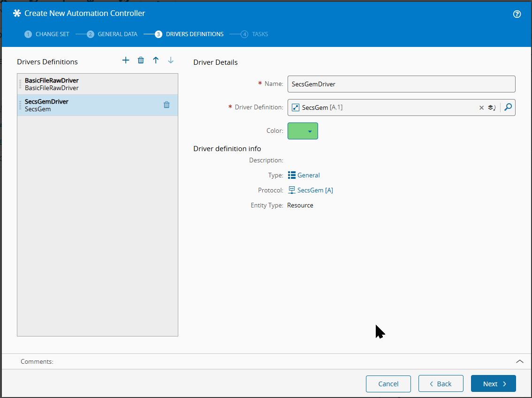Screen dimensions: 532x398
Task: Open Driver Definition search magnifier icon
Action: click(508, 107)
